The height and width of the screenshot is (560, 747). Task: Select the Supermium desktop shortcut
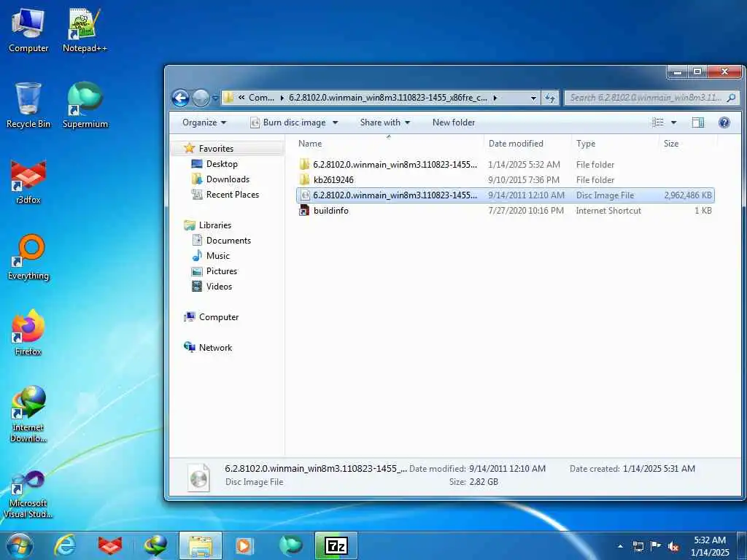click(x=85, y=105)
